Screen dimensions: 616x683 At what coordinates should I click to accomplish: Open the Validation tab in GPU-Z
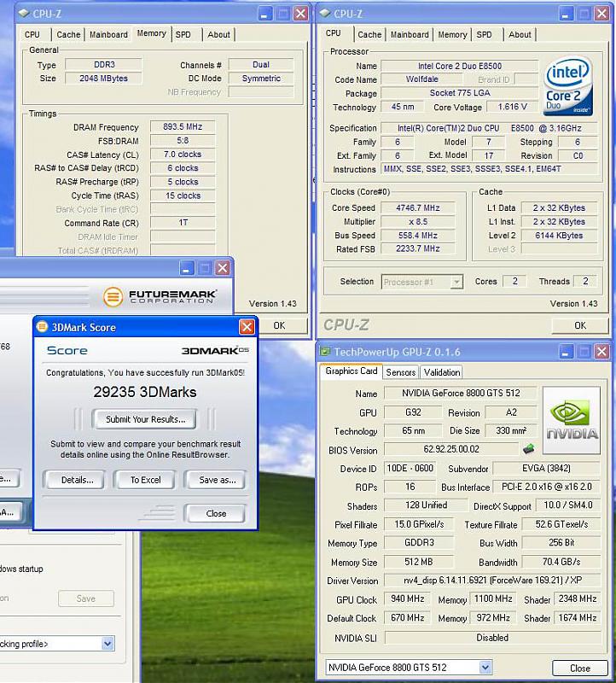point(442,372)
